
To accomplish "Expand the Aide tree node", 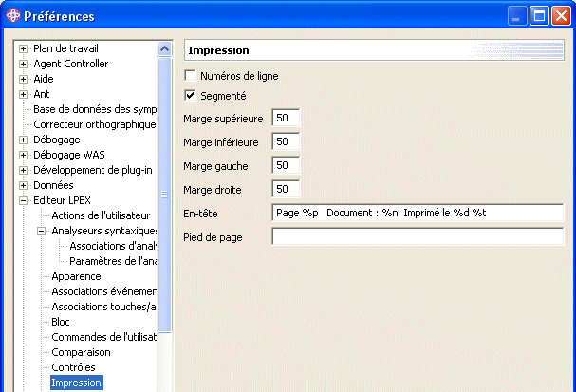I will pyautogui.click(x=23, y=79).
